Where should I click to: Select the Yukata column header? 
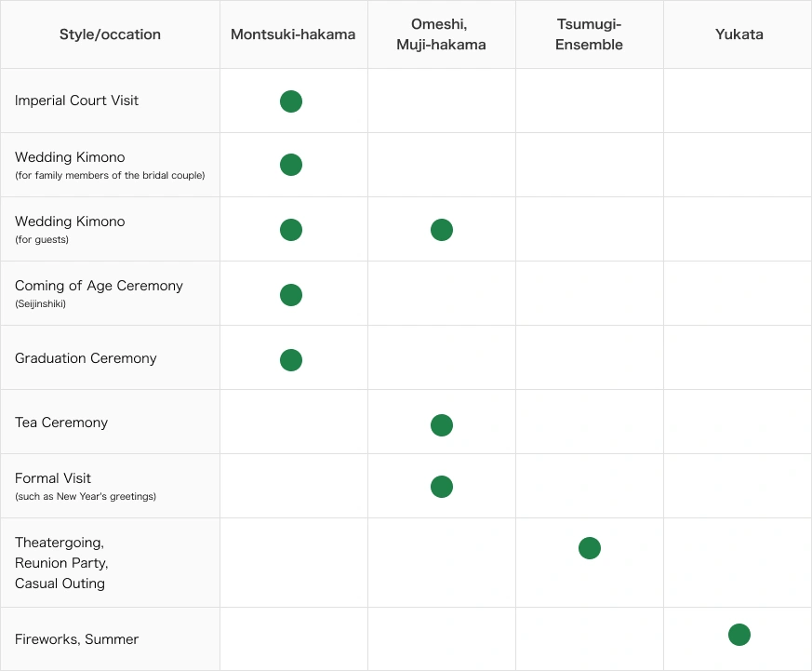(739, 34)
